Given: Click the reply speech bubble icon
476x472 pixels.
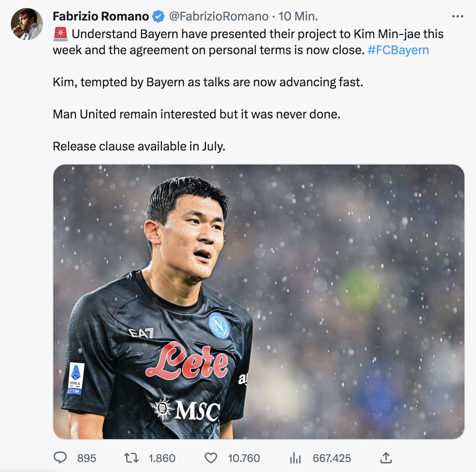Looking at the screenshot, I should coord(60,458).
